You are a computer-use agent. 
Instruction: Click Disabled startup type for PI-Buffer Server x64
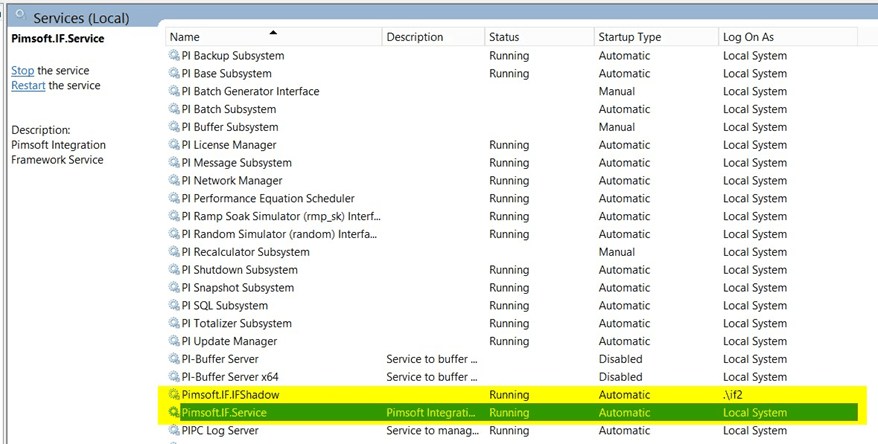point(620,377)
